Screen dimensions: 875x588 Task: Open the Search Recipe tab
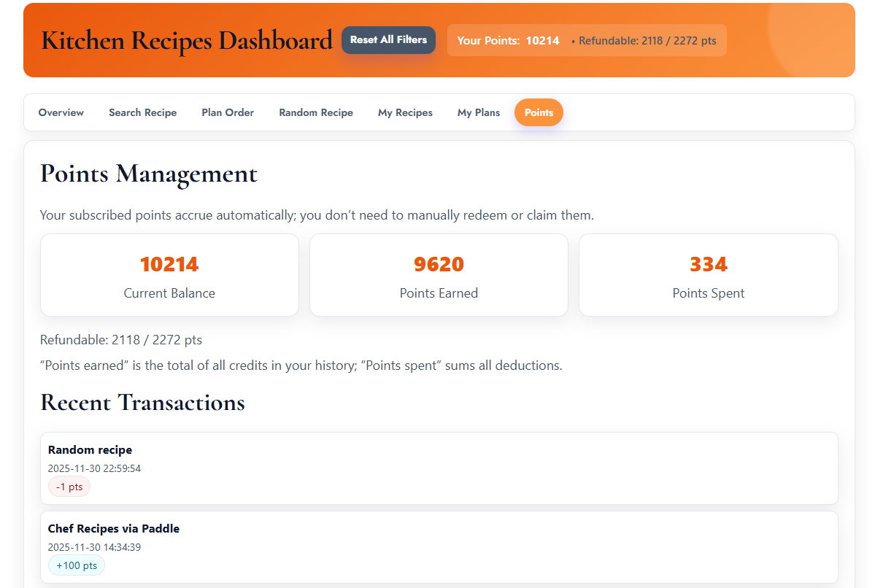(x=142, y=112)
